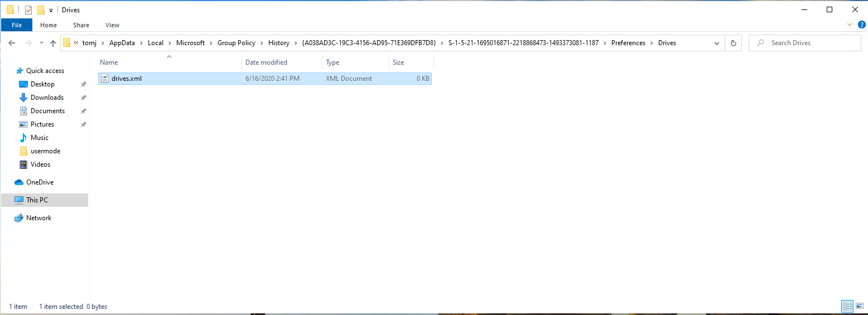
Task: Select the drives.xml file
Action: 127,79
